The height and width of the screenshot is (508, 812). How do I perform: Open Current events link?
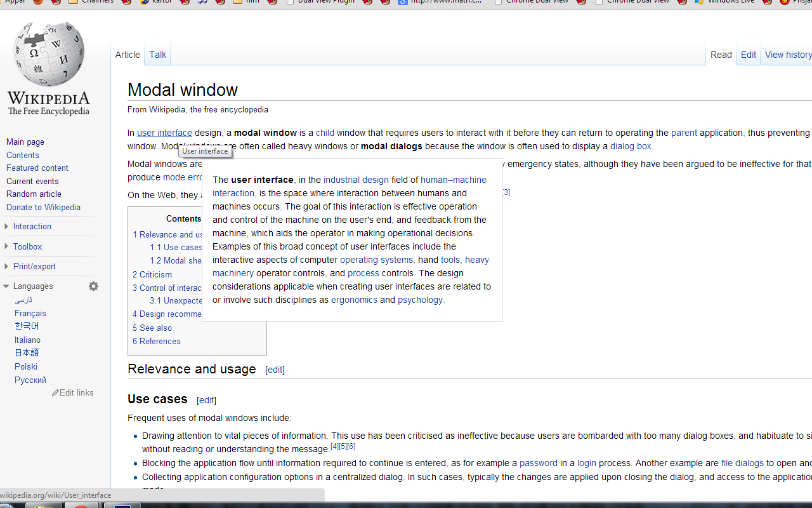click(x=32, y=182)
